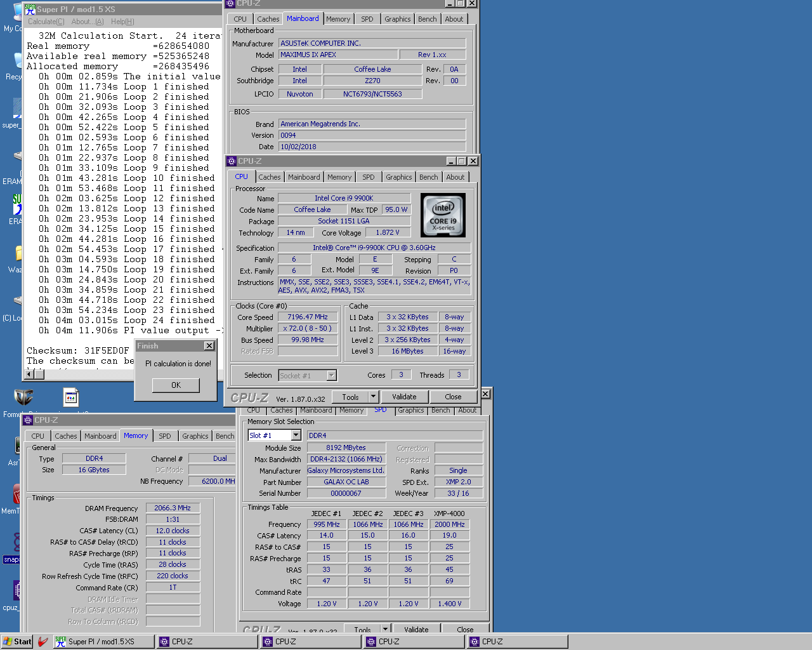
Task: Open Graphics tab in the Intel Core i9 CPU-Z window
Action: pyautogui.click(x=399, y=177)
